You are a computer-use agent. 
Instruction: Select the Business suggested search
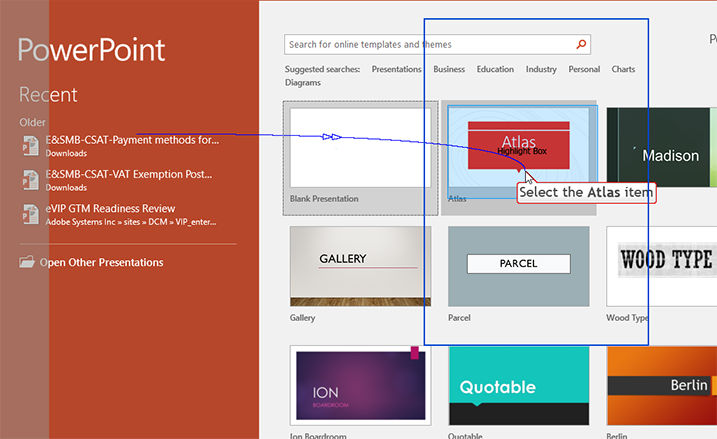pos(449,69)
